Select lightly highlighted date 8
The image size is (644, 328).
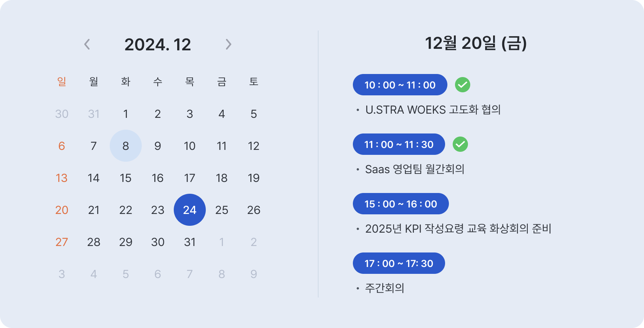tap(126, 146)
